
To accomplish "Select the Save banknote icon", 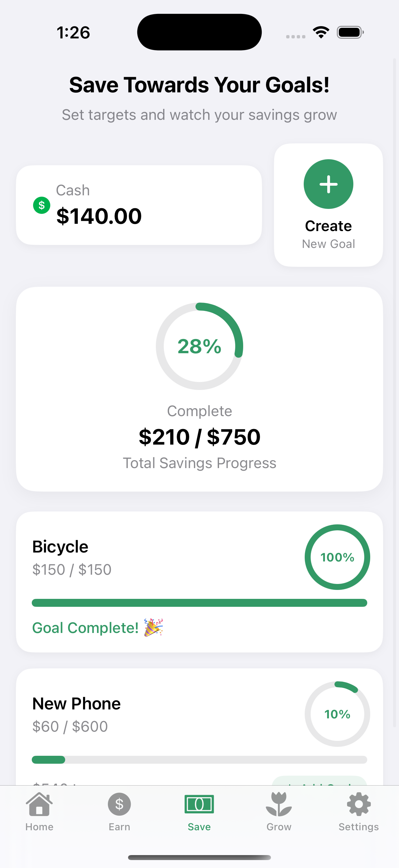I will point(199,804).
